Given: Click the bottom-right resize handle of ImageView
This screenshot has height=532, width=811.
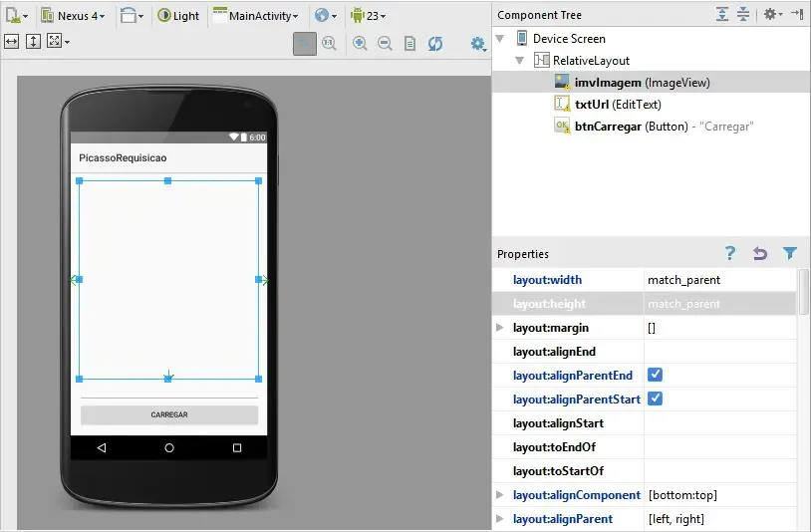Looking at the screenshot, I should 259,379.
